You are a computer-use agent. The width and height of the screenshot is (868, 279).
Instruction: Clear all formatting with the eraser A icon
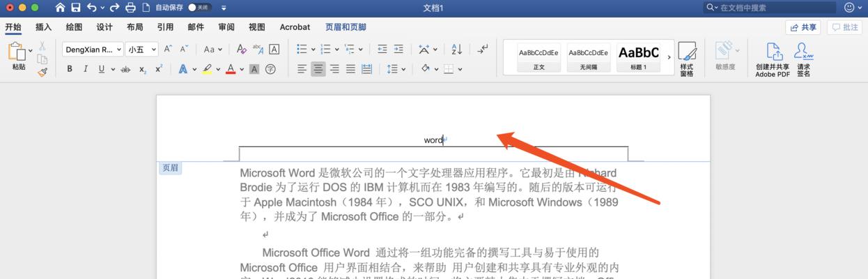tap(241, 50)
